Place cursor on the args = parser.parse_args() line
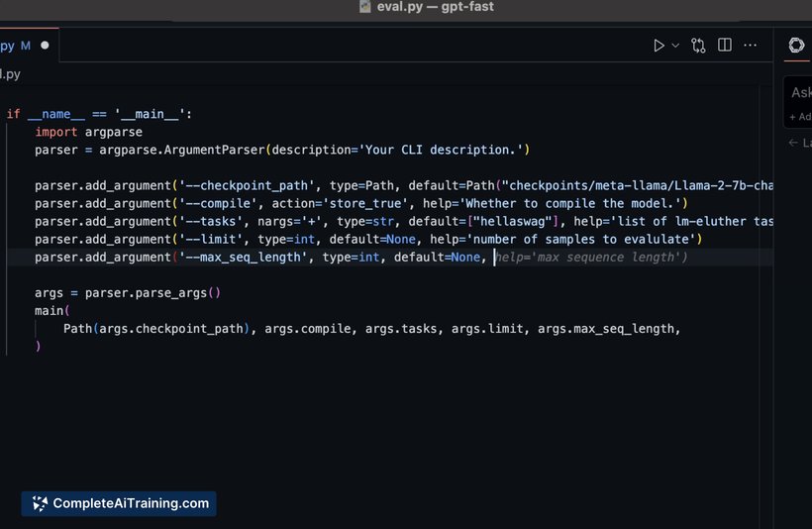812x529 pixels. 128,293
